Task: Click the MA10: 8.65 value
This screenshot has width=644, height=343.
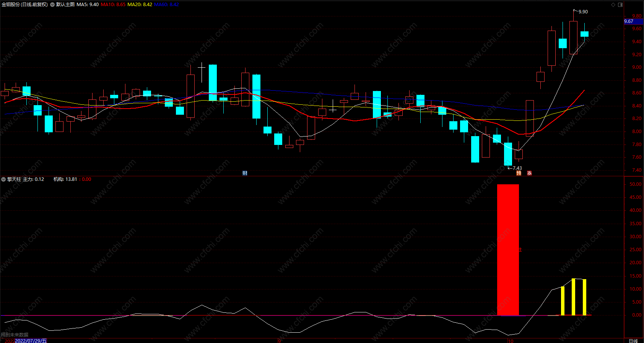Action: tap(113, 5)
